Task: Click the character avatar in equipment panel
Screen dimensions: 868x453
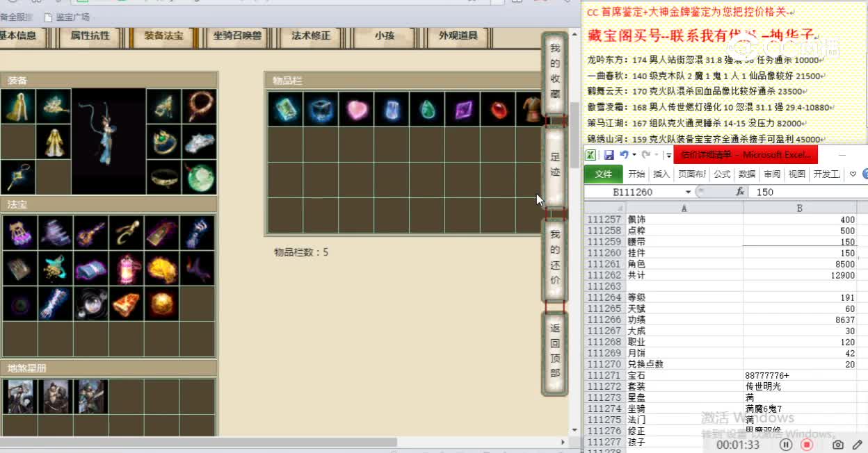Action: (108, 141)
